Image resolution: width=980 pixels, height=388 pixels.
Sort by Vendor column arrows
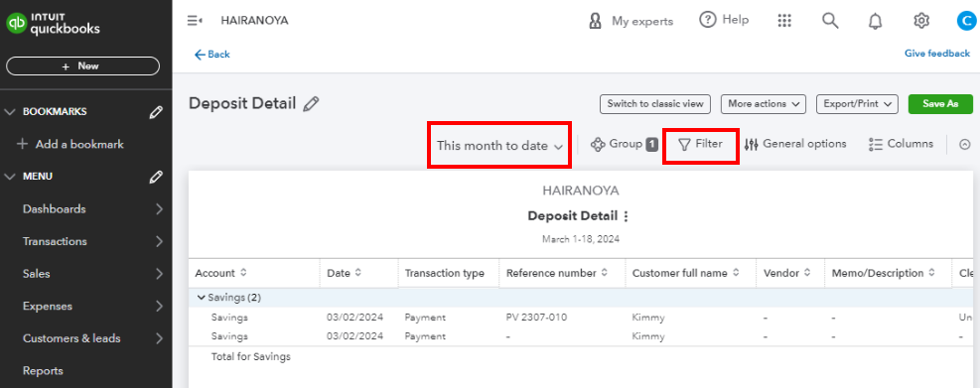pyautogui.click(x=807, y=273)
